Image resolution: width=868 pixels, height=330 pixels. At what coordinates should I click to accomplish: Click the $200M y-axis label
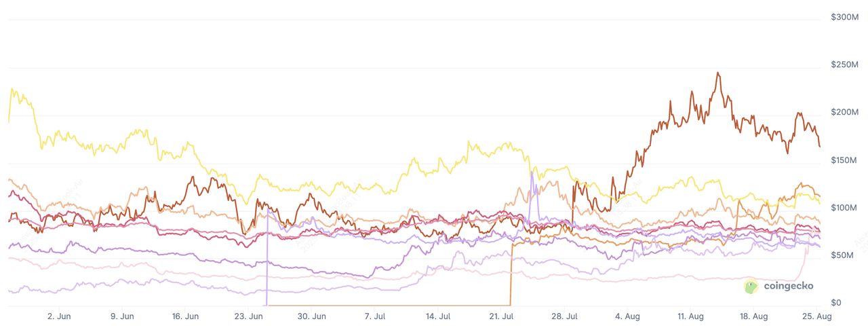coord(845,112)
